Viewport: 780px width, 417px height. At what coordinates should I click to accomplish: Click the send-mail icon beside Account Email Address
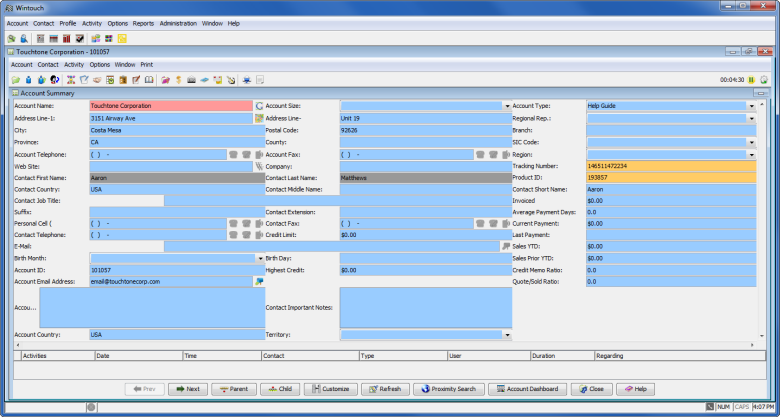[x=259, y=282]
